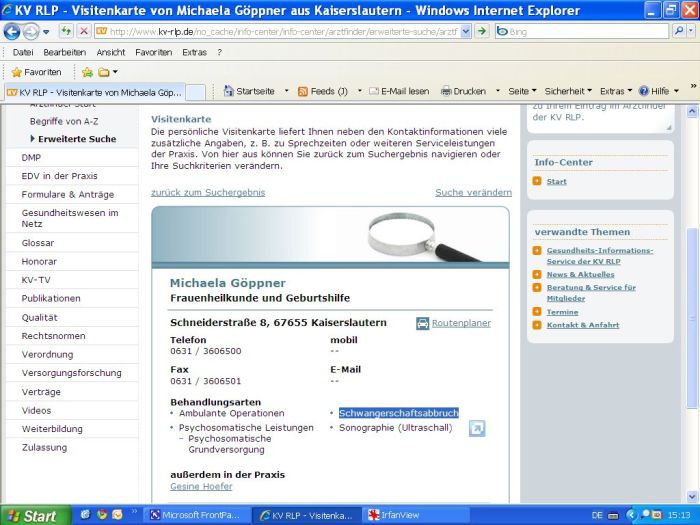Open EDV in der Praxis
This screenshot has width=700, height=525.
click(x=59, y=176)
